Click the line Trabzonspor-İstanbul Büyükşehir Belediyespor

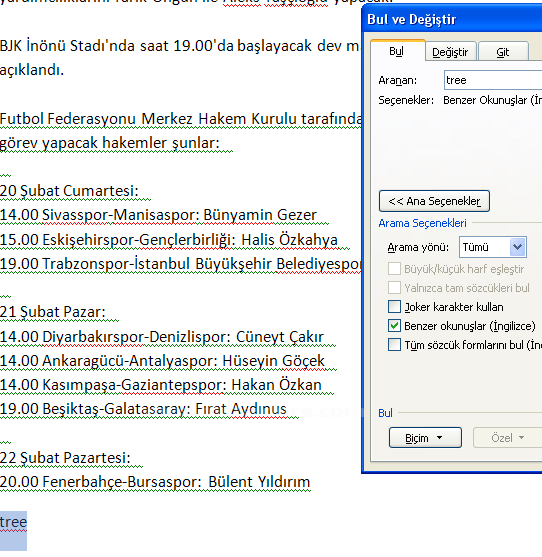202,264
